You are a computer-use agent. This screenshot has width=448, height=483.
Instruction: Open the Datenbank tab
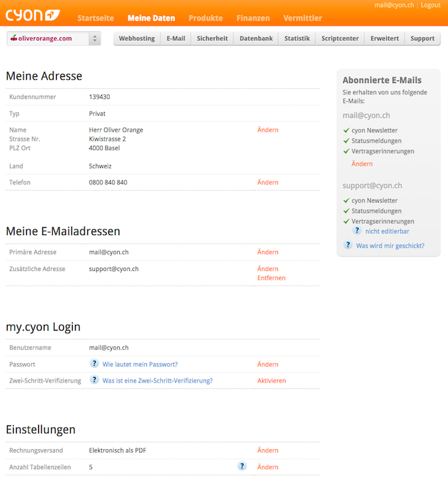click(x=256, y=39)
